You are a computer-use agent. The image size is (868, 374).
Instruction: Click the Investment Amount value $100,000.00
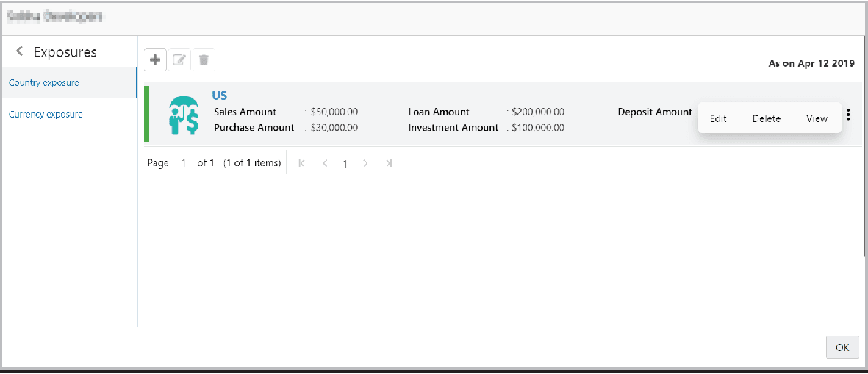pyautogui.click(x=537, y=127)
